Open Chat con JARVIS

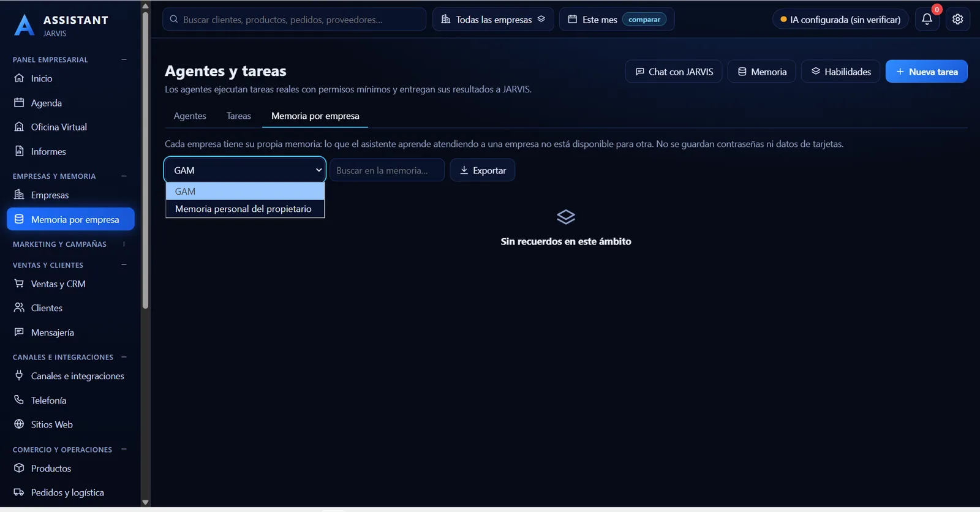[674, 71]
